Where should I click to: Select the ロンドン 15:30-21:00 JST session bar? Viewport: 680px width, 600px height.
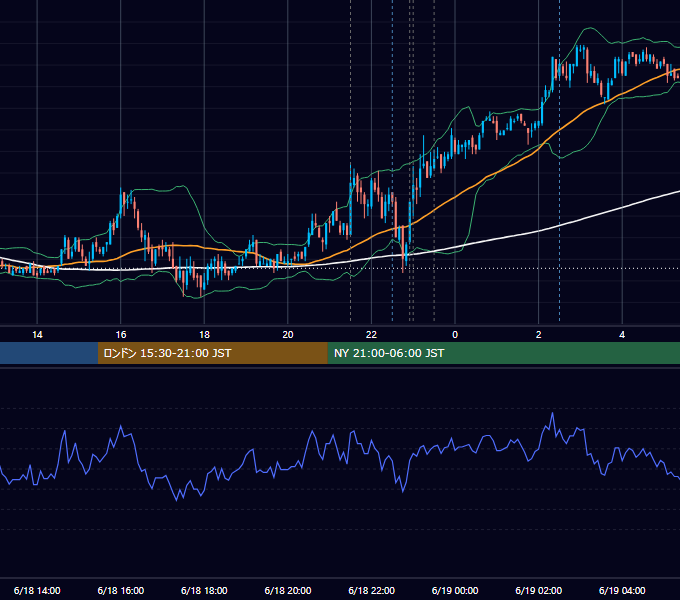212,353
